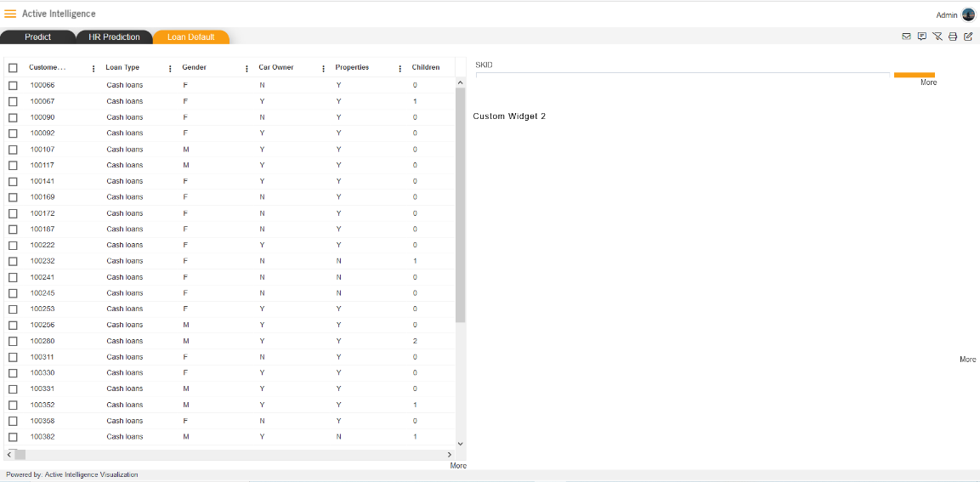Click customer ID cell 100092
Screen dimensions: 980x482
click(42, 133)
